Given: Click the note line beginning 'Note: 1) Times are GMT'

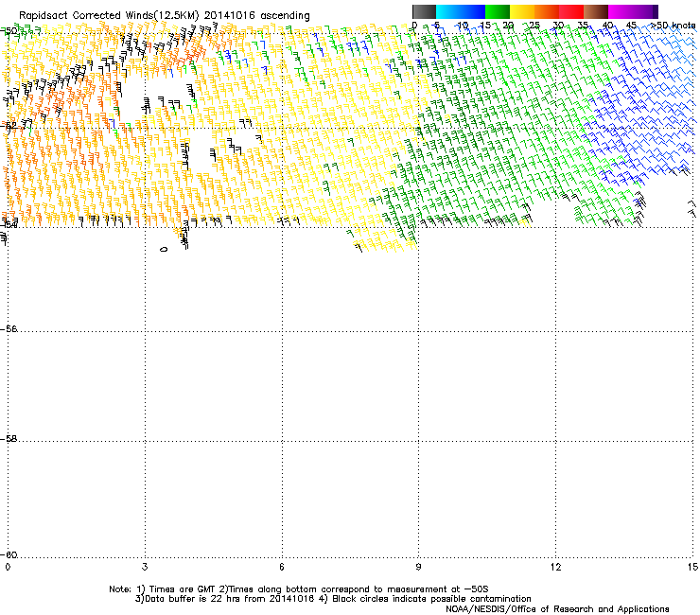Looking at the screenshot, I should (299, 589).
